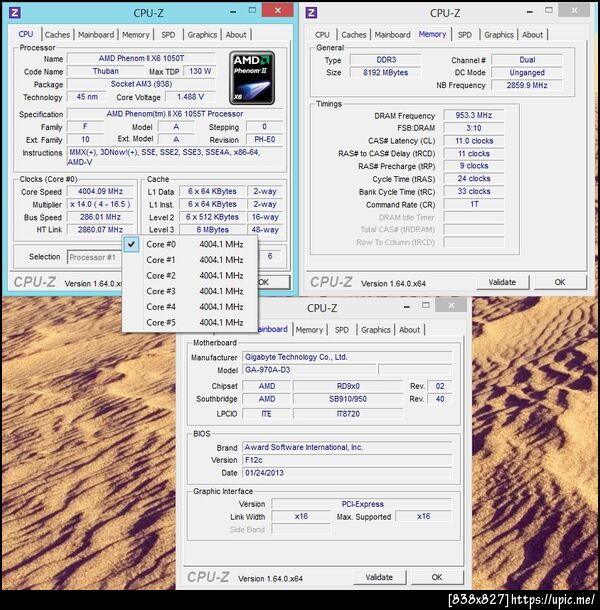Click the Level 3 cache value 6 MBytes

[x=212, y=230]
